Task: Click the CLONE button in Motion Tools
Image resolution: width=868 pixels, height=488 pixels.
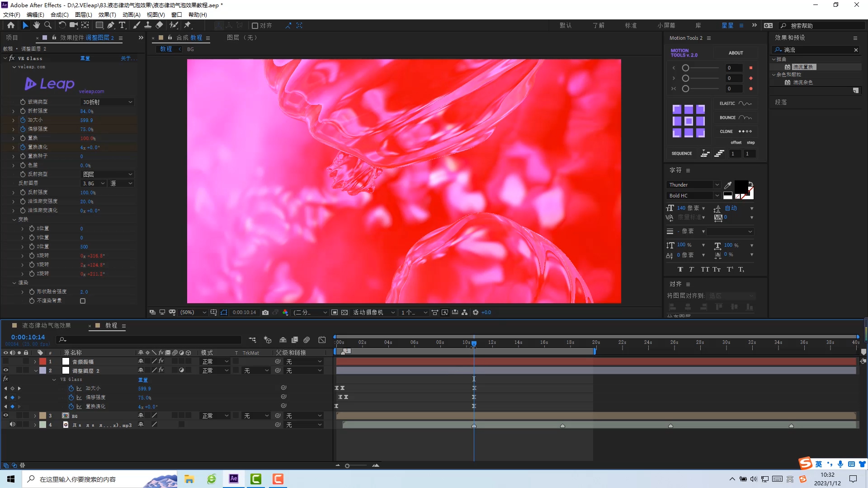Action: tap(736, 131)
